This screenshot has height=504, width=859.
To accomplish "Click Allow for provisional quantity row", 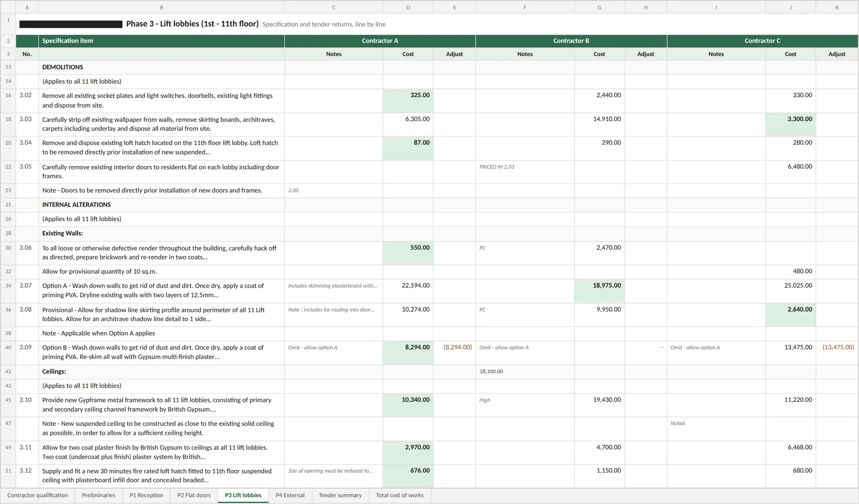I will (x=161, y=272).
